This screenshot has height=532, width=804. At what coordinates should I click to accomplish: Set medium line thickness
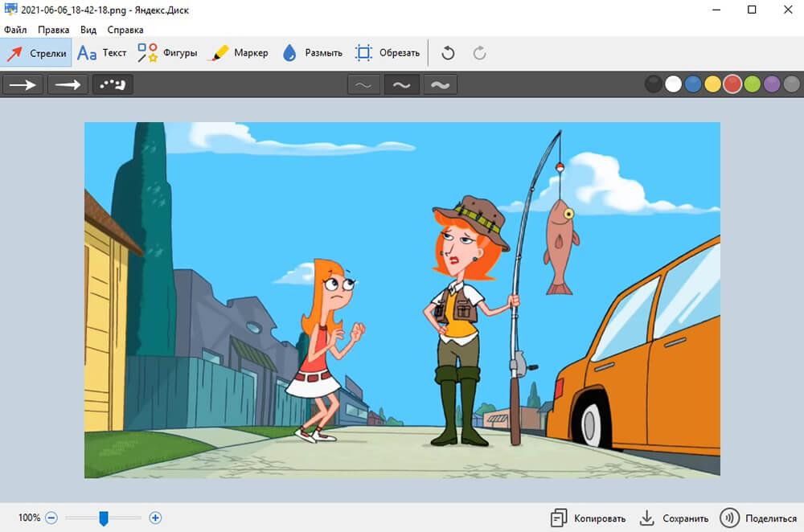[x=401, y=85]
